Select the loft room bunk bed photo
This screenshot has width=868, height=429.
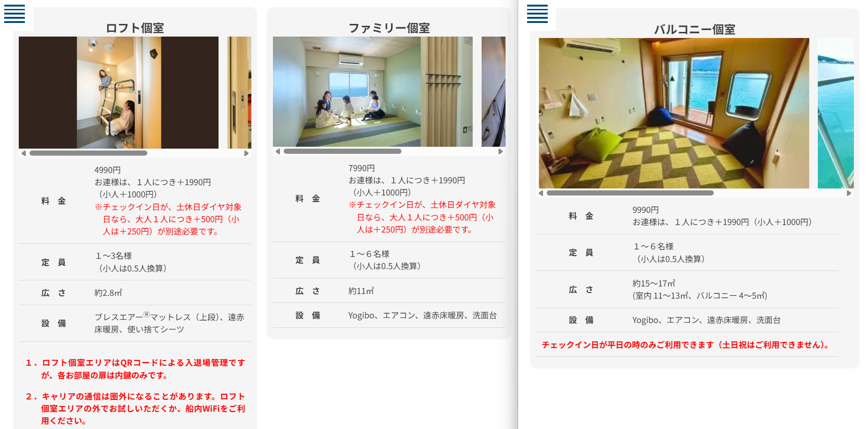coord(119,92)
